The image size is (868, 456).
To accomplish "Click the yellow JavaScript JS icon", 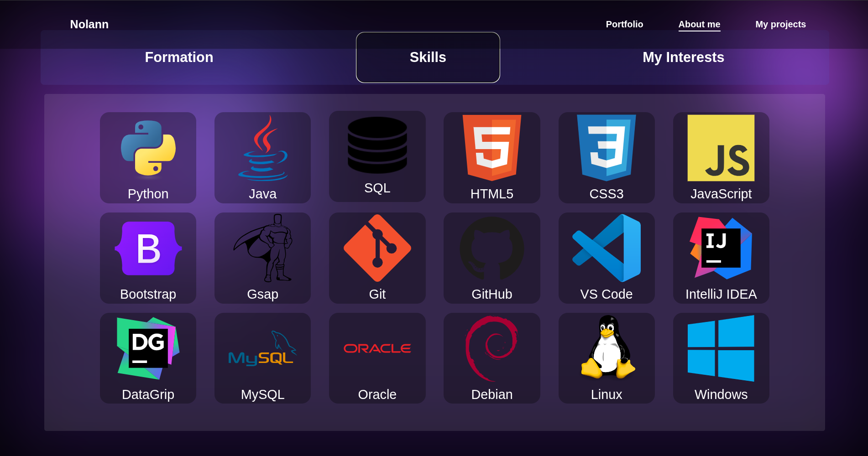I will 721,148.
